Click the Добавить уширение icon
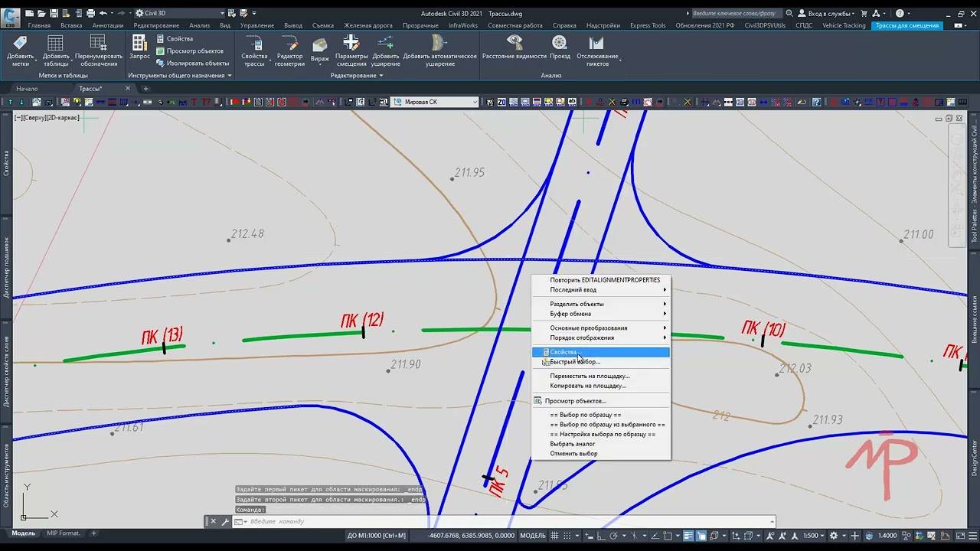 (x=386, y=50)
